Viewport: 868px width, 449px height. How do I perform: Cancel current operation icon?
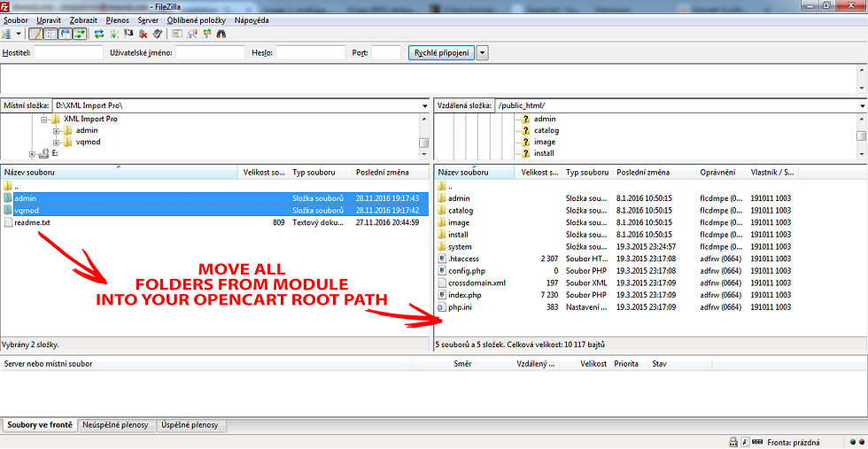[x=128, y=34]
